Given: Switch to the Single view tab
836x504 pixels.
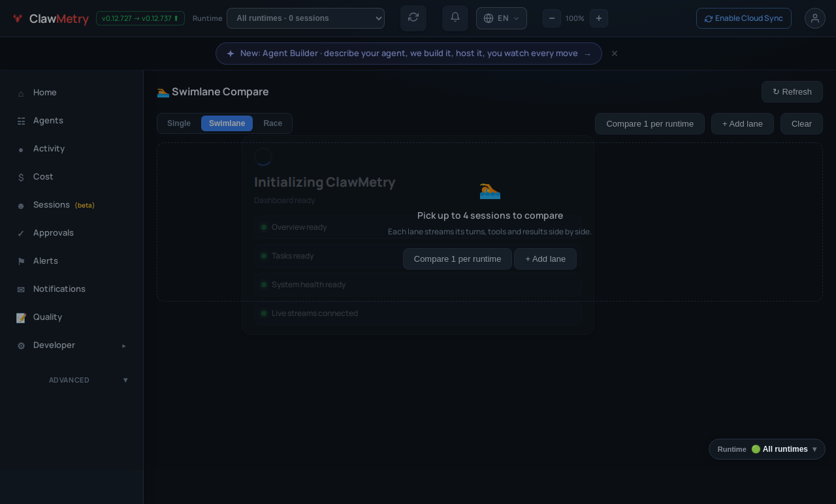Looking at the screenshot, I should coord(179,123).
